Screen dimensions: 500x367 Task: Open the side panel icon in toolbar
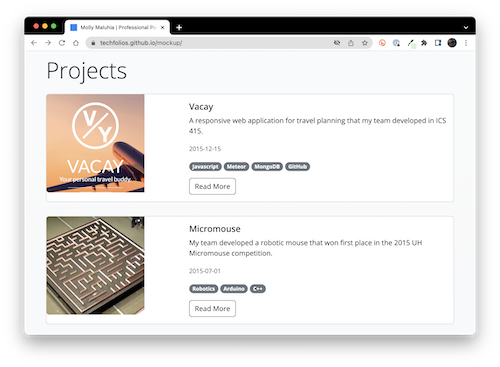click(x=438, y=43)
